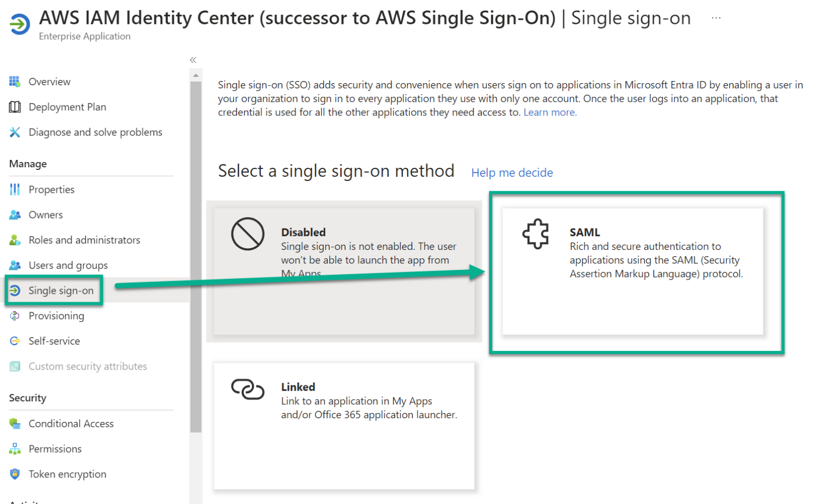Open the Users and groups section
813x504 pixels.
tap(69, 265)
